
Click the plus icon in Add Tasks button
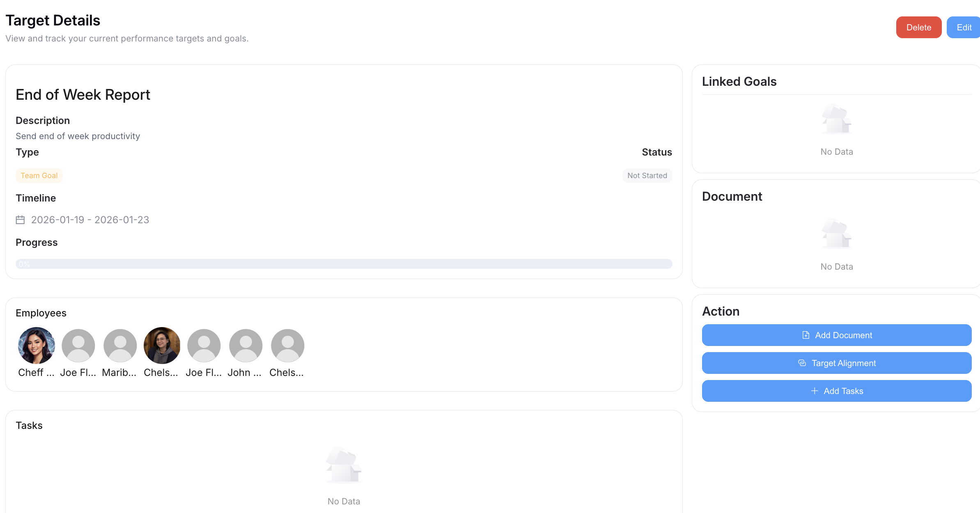[815, 391]
